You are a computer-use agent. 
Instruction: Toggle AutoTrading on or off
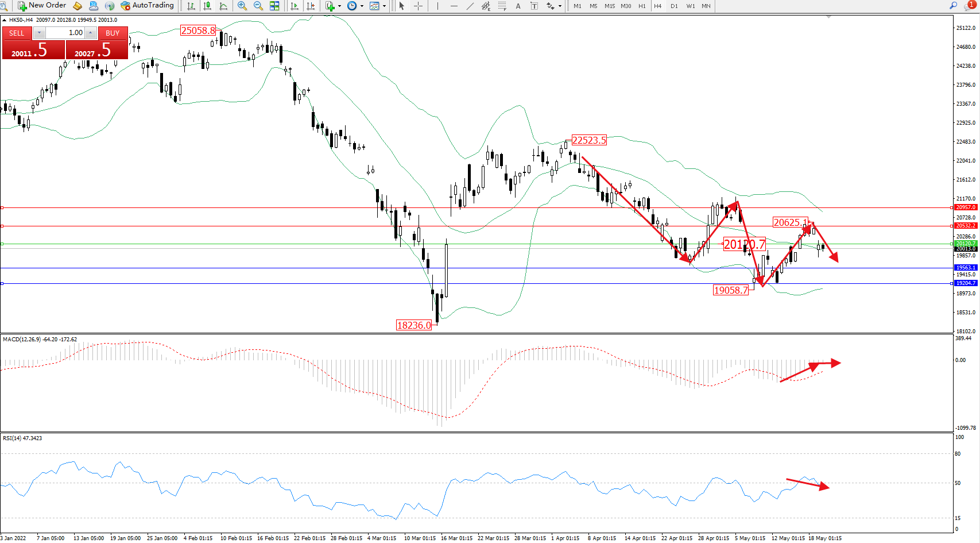(x=147, y=6)
